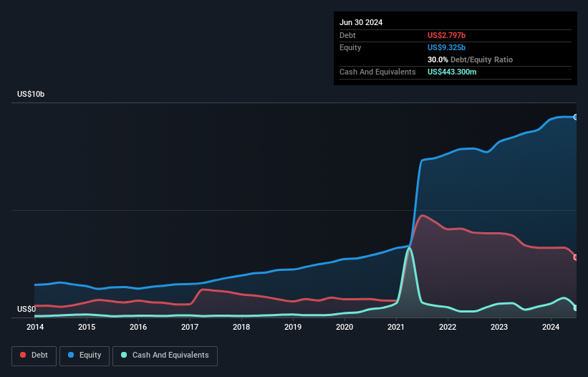Click the Equity label in tooltip
Image resolution: width=588 pixels, height=377 pixels.
350,47
